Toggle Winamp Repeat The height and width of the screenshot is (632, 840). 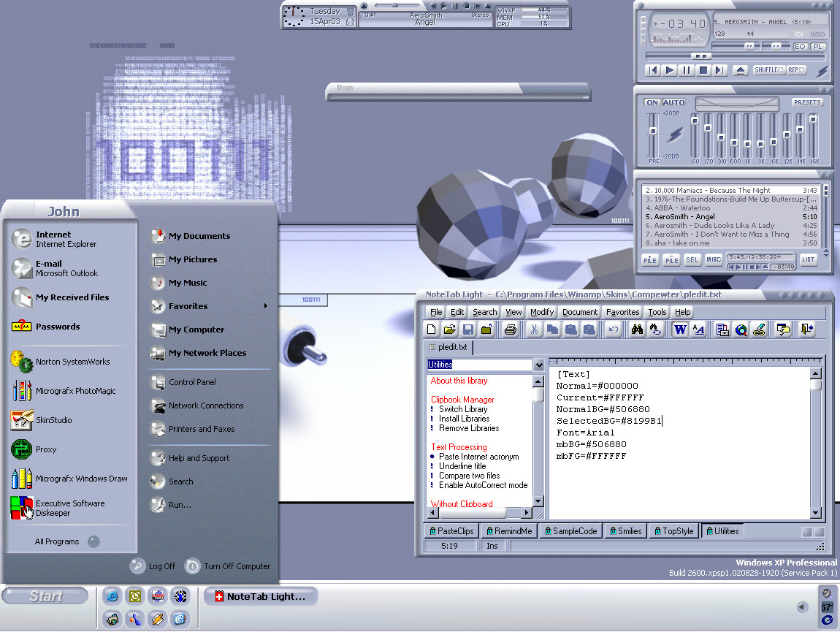click(796, 70)
